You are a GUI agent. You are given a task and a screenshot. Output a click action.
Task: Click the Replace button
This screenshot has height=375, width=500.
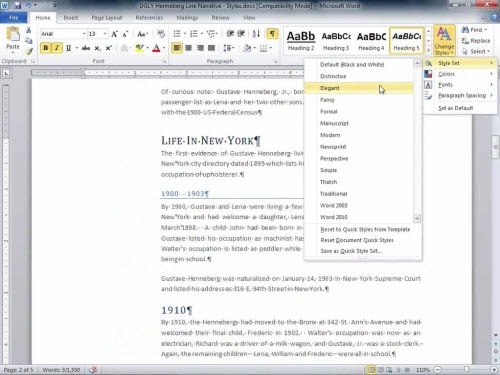coord(476,41)
